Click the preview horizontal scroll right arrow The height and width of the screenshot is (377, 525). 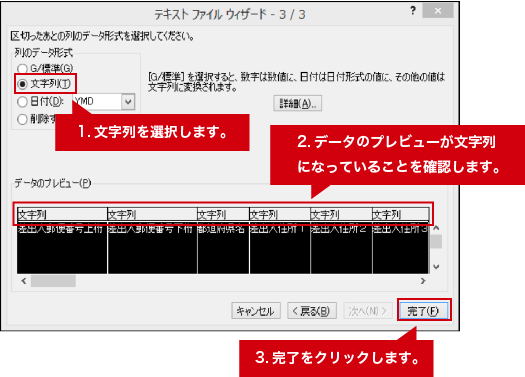[423, 281]
